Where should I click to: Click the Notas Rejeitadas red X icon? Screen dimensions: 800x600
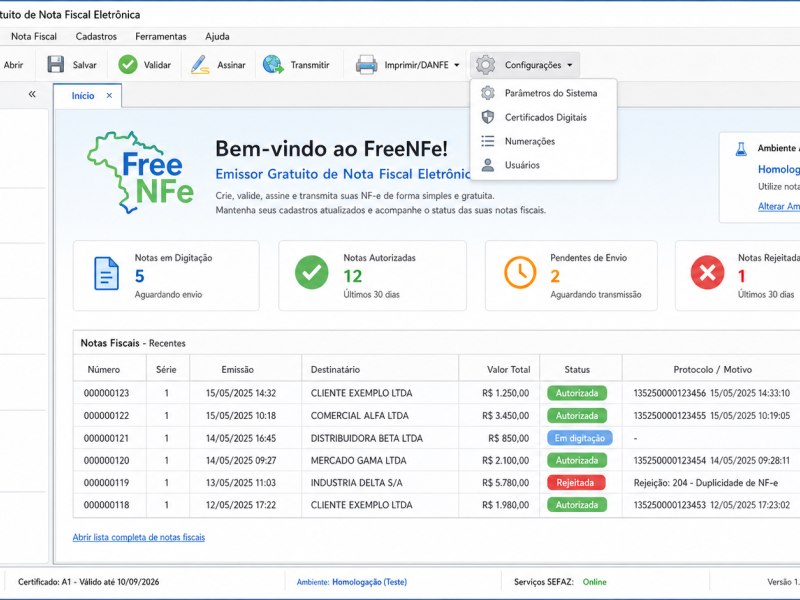(x=707, y=272)
